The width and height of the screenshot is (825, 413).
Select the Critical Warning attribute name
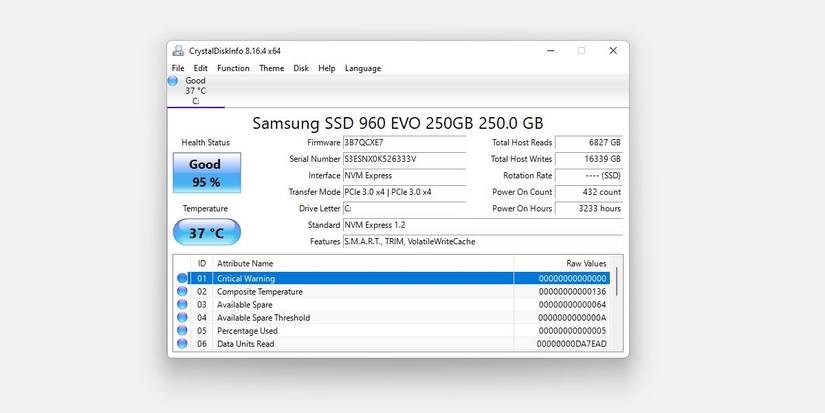coord(246,279)
